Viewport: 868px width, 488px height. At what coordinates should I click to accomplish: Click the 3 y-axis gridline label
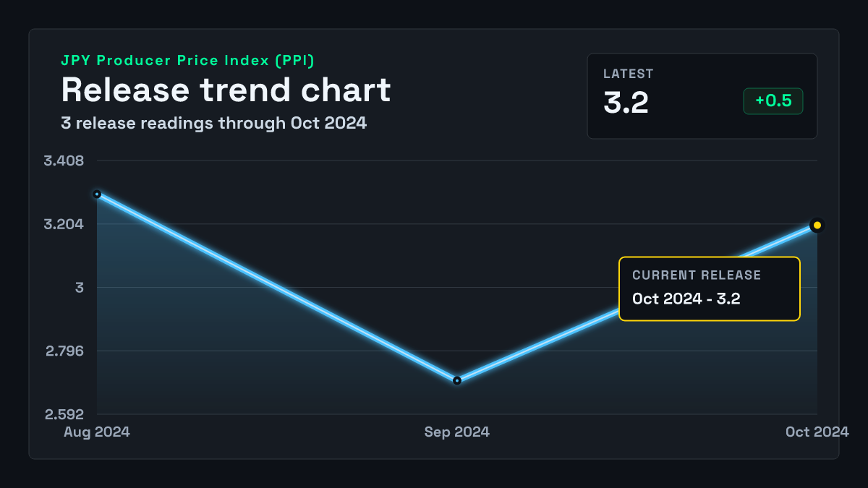click(x=80, y=288)
